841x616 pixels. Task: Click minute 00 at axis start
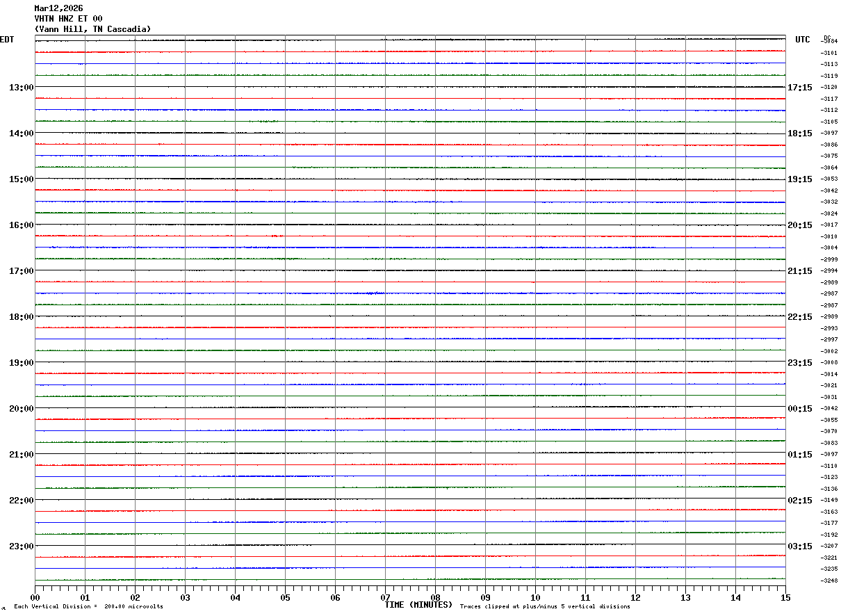click(35, 598)
